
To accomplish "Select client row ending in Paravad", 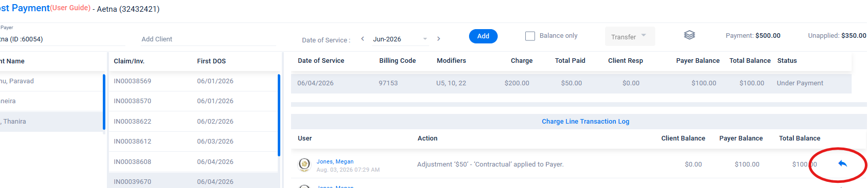I will pos(51,81).
